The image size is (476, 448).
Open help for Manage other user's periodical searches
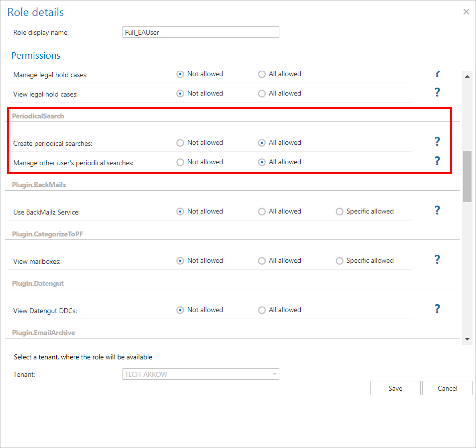pyautogui.click(x=437, y=161)
